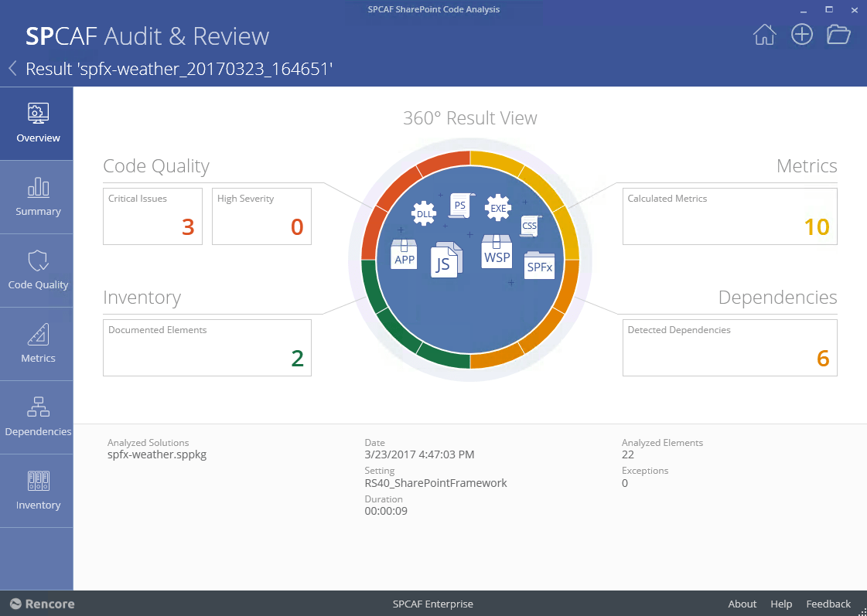Click the EXE gear icon in the circle
867x616 pixels.
[x=497, y=208]
